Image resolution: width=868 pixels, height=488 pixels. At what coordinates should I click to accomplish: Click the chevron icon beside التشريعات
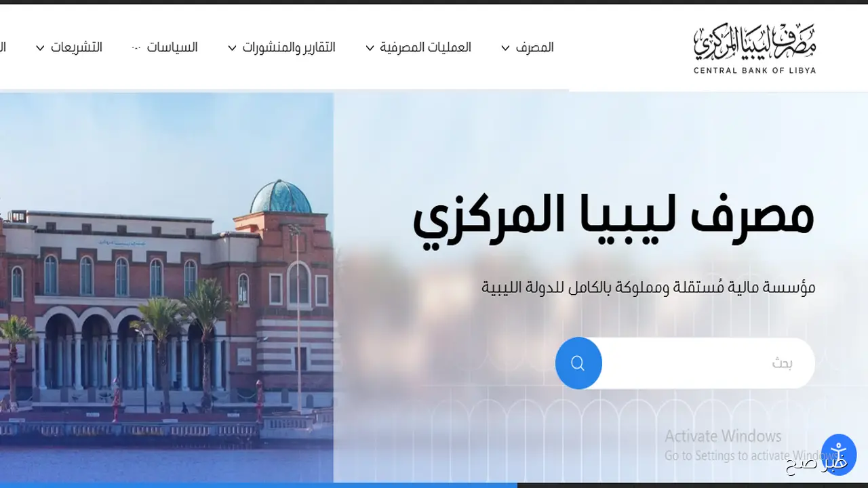(x=39, y=48)
